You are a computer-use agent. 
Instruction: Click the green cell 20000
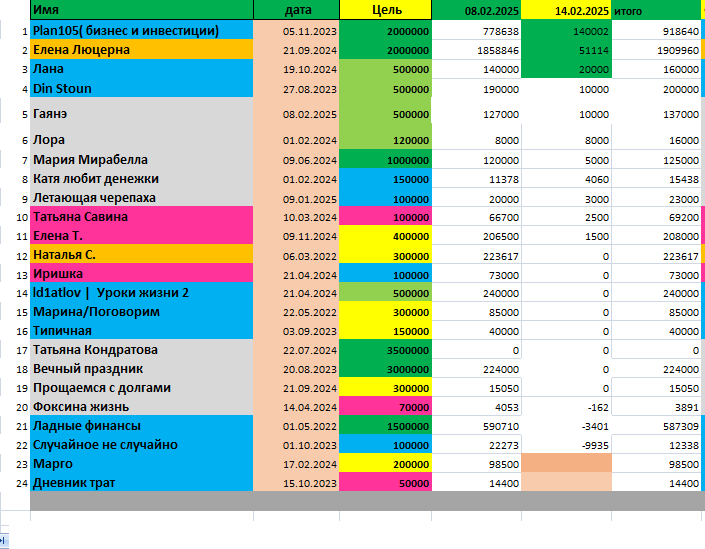pos(567,69)
